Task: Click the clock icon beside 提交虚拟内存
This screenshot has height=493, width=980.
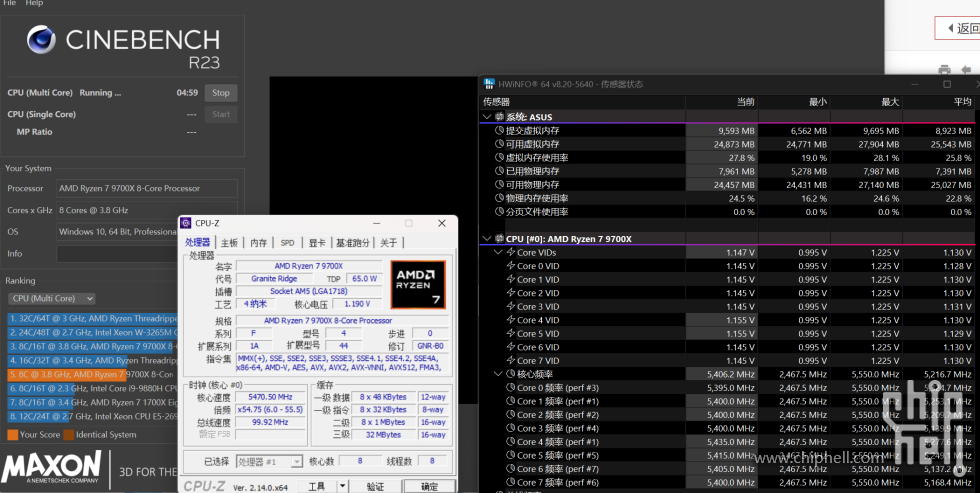Action: pos(499,131)
